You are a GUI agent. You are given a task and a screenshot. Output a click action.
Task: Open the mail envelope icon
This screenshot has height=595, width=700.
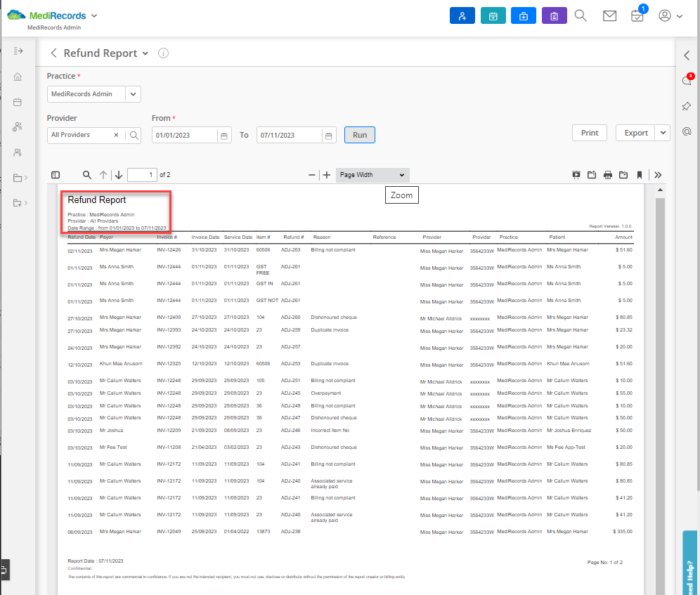[x=609, y=15]
